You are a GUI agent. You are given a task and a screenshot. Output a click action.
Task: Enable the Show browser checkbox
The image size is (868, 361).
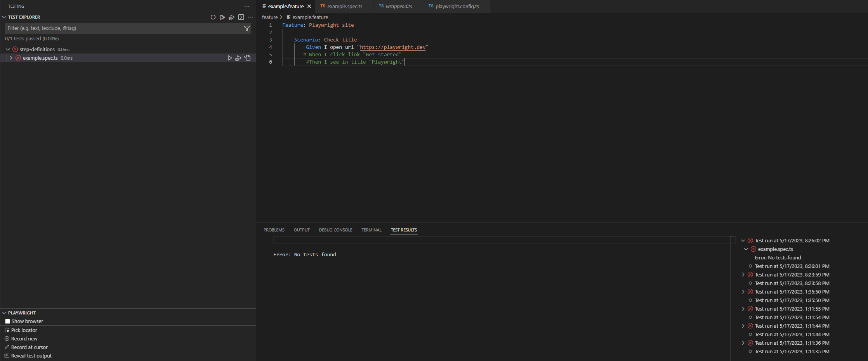tap(7, 321)
